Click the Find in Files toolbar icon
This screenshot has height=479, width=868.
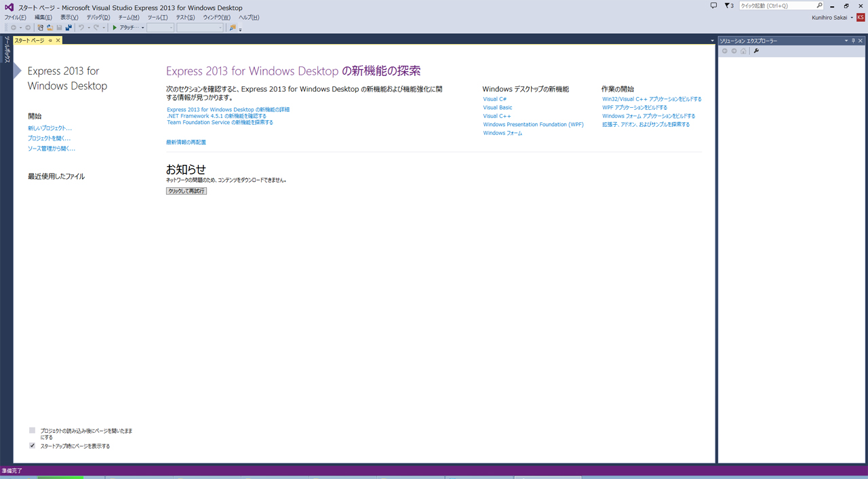pyautogui.click(x=233, y=28)
